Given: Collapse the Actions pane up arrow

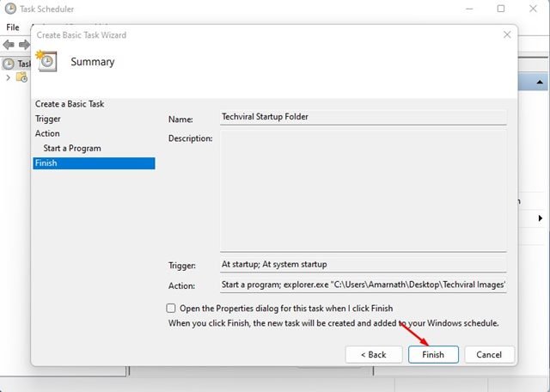Looking at the screenshot, I should coord(540,83).
